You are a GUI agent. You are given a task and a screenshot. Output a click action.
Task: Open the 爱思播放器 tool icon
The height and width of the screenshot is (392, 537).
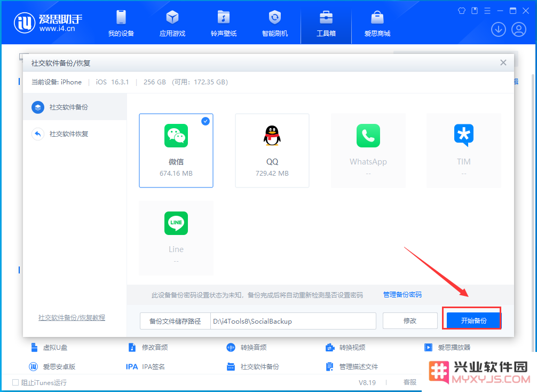pos(428,348)
